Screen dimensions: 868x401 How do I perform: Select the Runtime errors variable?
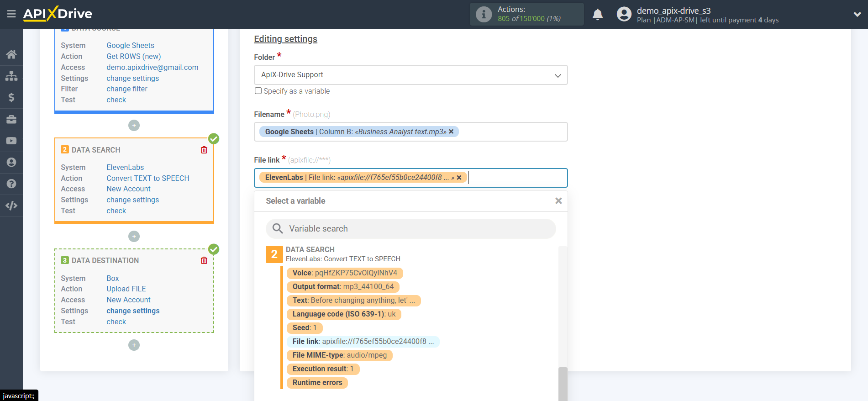click(317, 383)
